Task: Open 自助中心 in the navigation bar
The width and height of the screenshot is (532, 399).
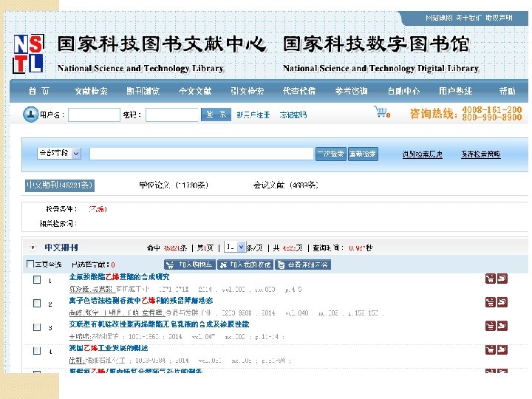Action: (403, 91)
